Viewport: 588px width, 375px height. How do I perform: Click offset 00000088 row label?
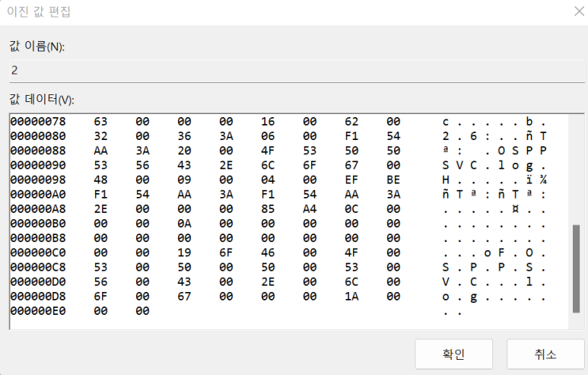point(38,151)
